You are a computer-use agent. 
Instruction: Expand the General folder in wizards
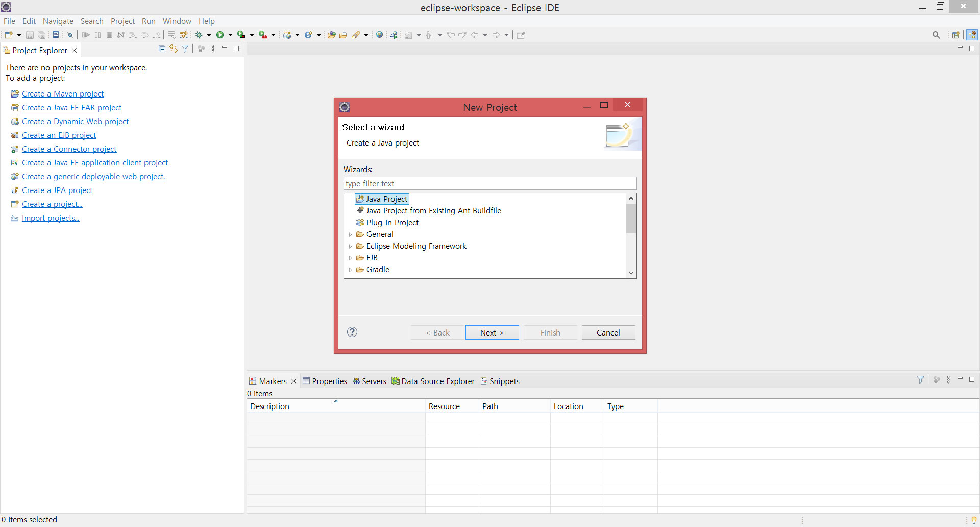351,235
